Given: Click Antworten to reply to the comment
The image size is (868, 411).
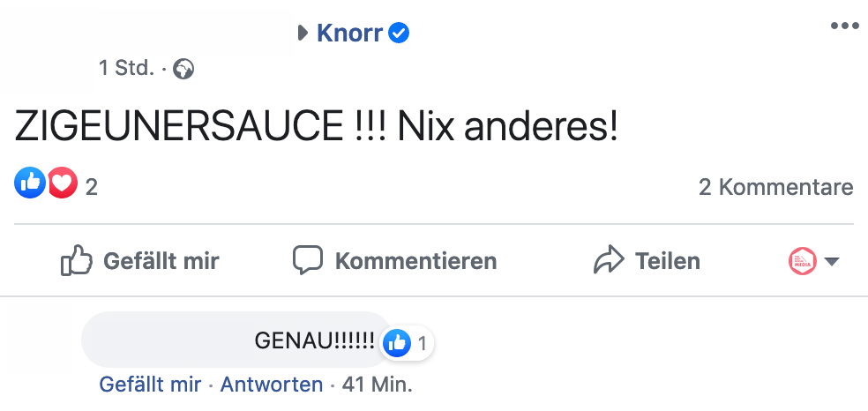Looking at the screenshot, I should click(271, 385).
